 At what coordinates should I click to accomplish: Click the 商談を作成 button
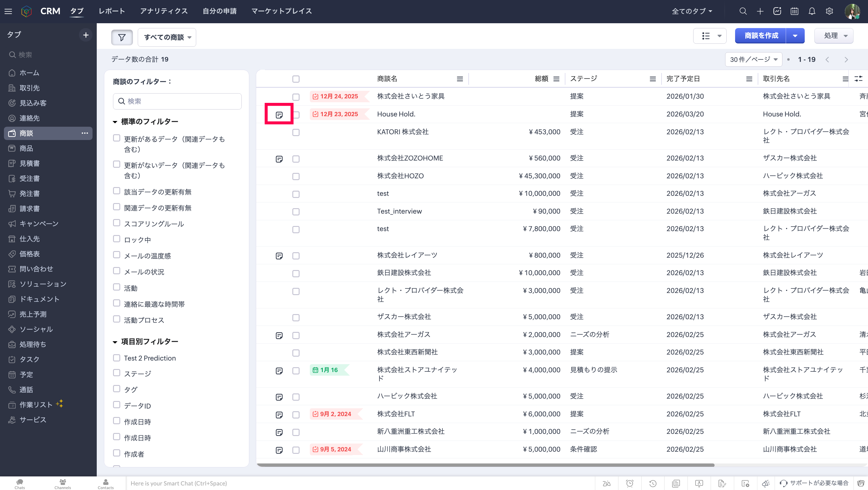tap(760, 36)
